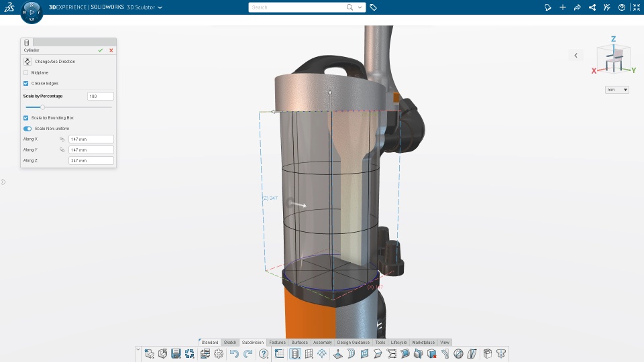This screenshot has width=644, height=362.
Task: Open the Help question mark in top bar
Action: click(622, 7)
